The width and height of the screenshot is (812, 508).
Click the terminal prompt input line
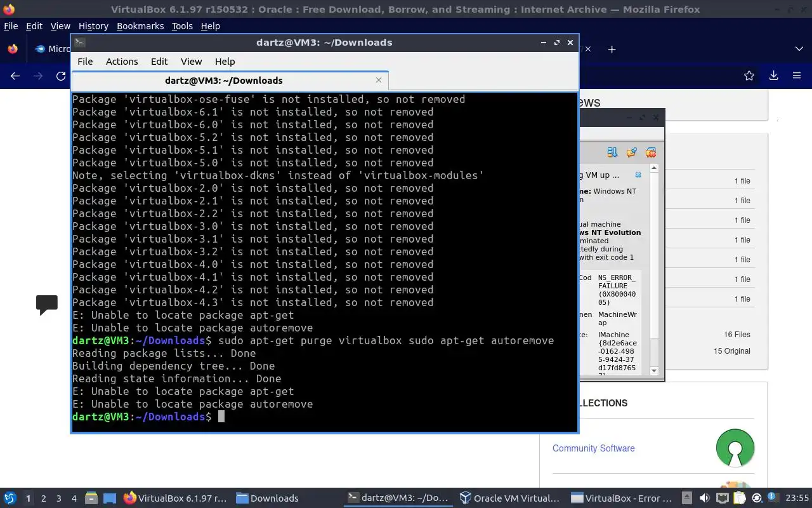(324, 417)
